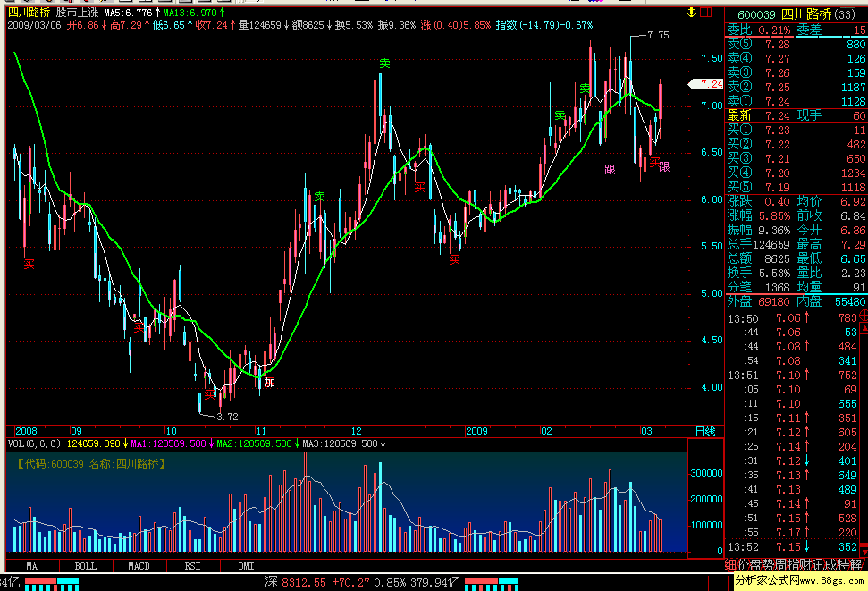The image size is (868, 591).
Task: Open the 财 finance tab
Action: (806, 565)
